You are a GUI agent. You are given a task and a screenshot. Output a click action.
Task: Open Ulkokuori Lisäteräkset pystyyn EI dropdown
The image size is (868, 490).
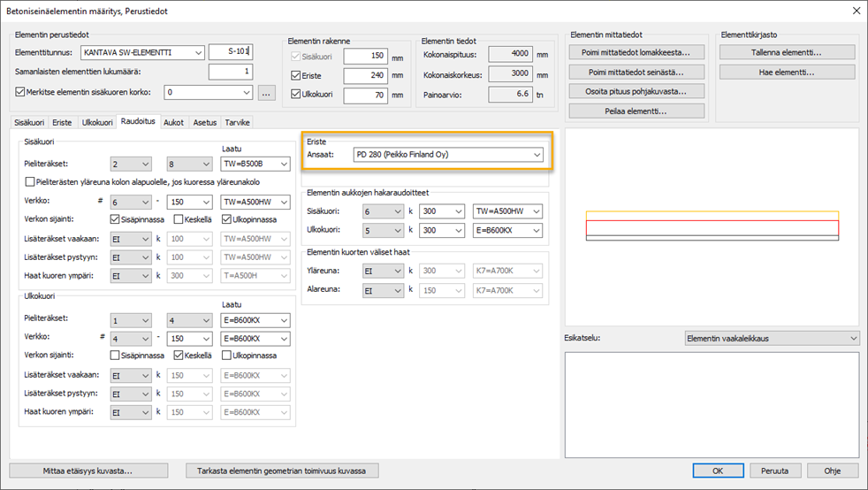tap(131, 394)
